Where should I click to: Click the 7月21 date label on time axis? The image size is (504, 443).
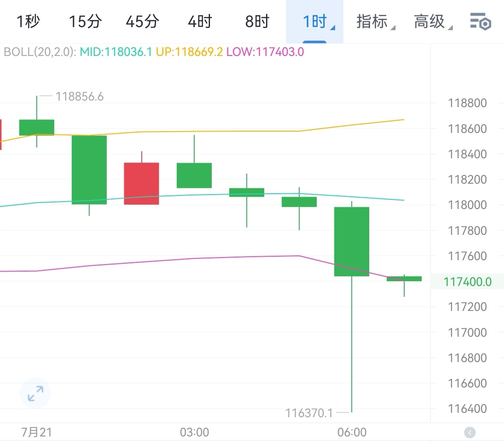(x=37, y=432)
